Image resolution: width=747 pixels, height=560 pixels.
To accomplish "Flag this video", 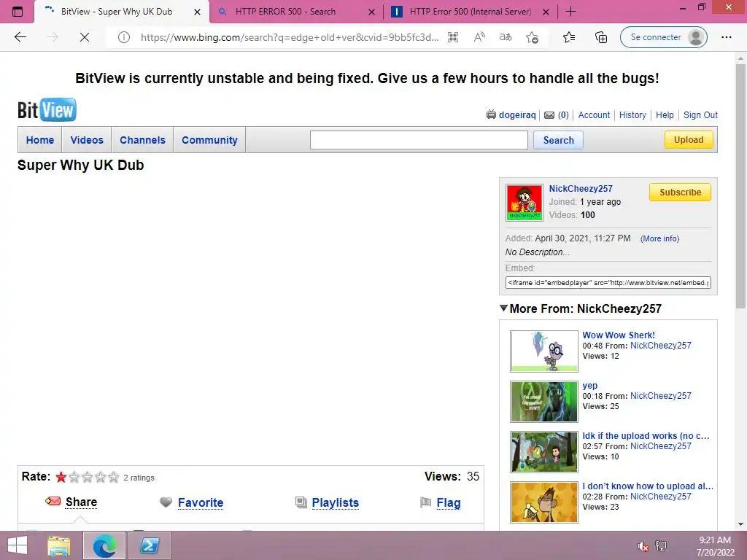I will click(x=449, y=502).
